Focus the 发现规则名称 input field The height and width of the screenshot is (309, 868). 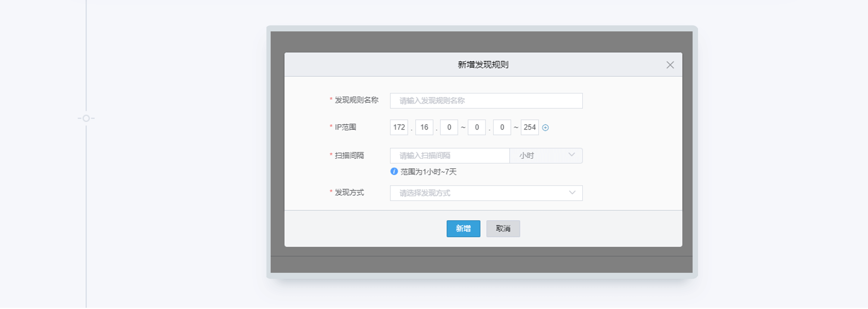(x=486, y=101)
